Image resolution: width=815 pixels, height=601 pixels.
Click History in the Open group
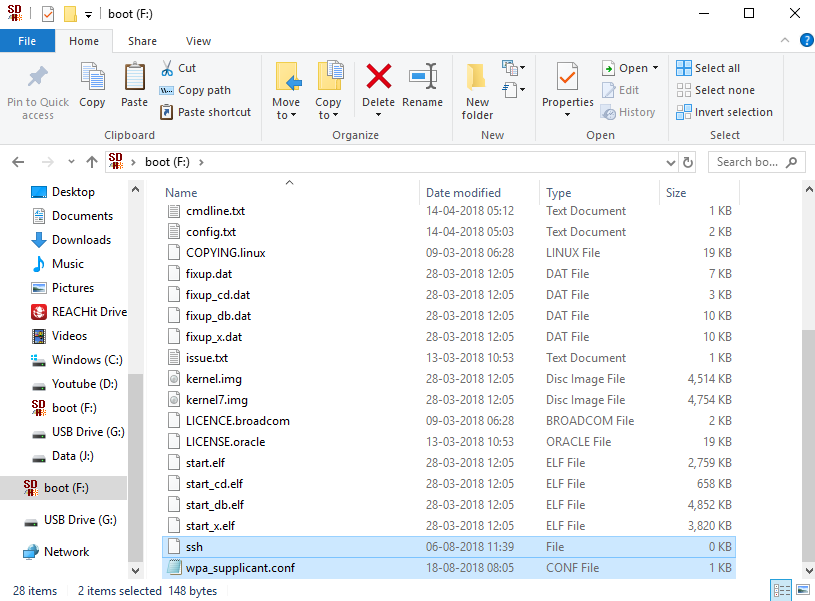pyautogui.click(x=628, y=112)
